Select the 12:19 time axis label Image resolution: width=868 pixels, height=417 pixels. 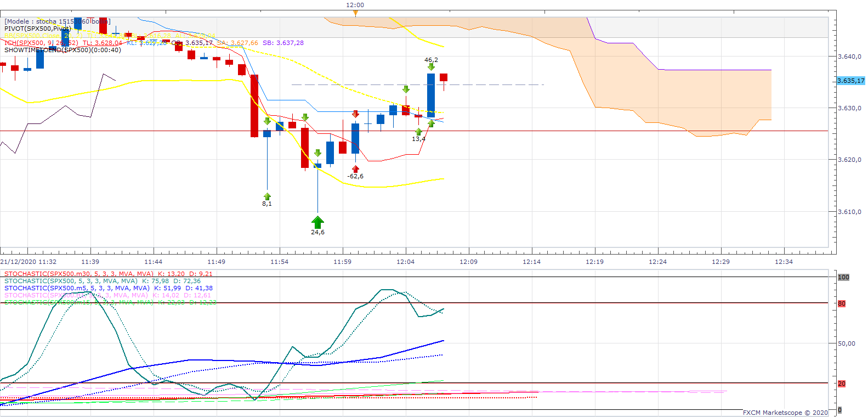(x=595, y=262)
